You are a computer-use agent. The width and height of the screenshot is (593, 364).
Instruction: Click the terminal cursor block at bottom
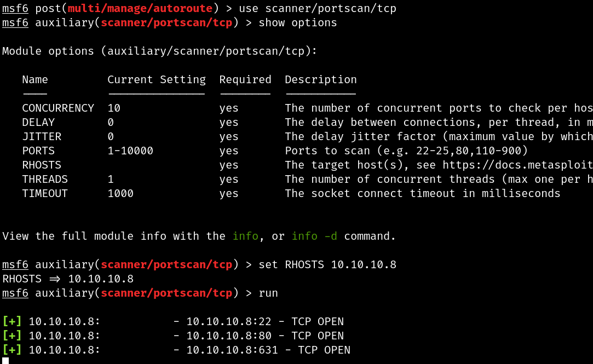5,361
